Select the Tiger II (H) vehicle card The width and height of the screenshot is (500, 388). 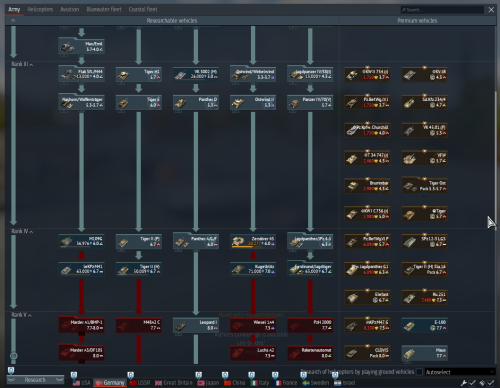click(139, 269)
